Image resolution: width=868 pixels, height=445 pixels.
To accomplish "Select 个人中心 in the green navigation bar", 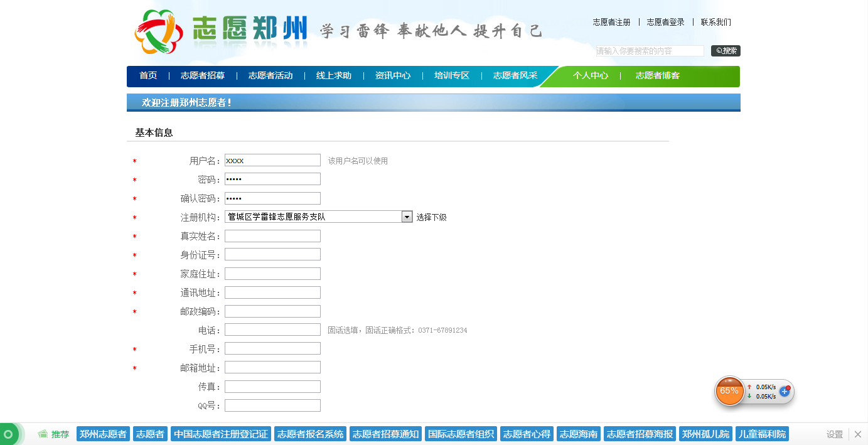I will pyautogui.click(x=591, y=76).
